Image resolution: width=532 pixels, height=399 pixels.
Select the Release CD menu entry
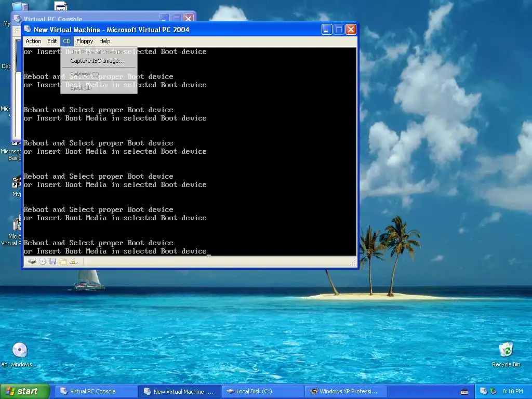point(99,74)
